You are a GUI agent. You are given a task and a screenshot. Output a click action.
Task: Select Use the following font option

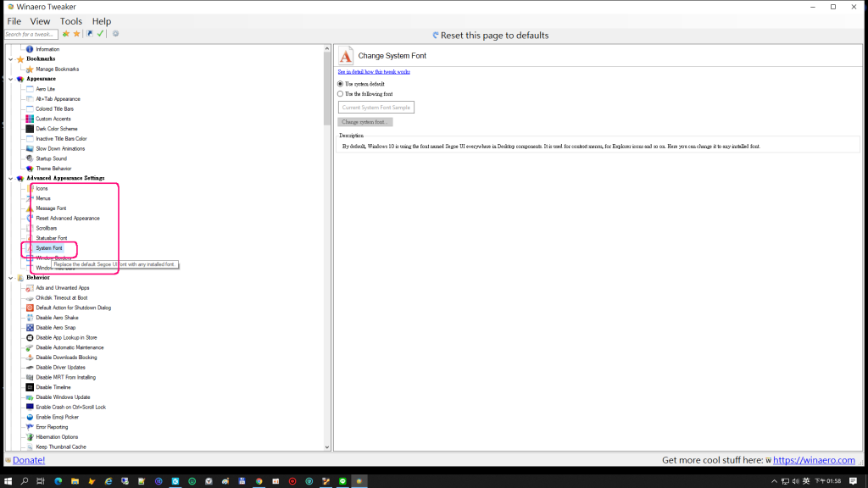tap(341, 94)
